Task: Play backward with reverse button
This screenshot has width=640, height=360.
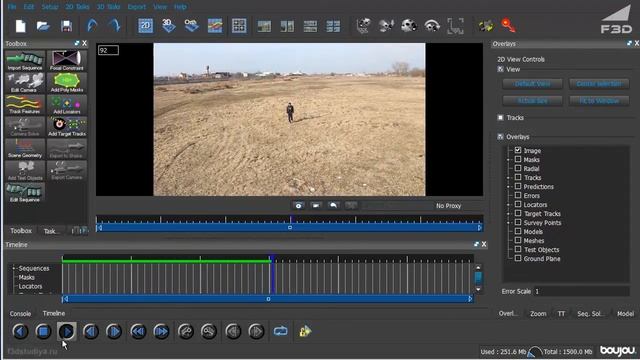Action: click(x=20, y=331)
